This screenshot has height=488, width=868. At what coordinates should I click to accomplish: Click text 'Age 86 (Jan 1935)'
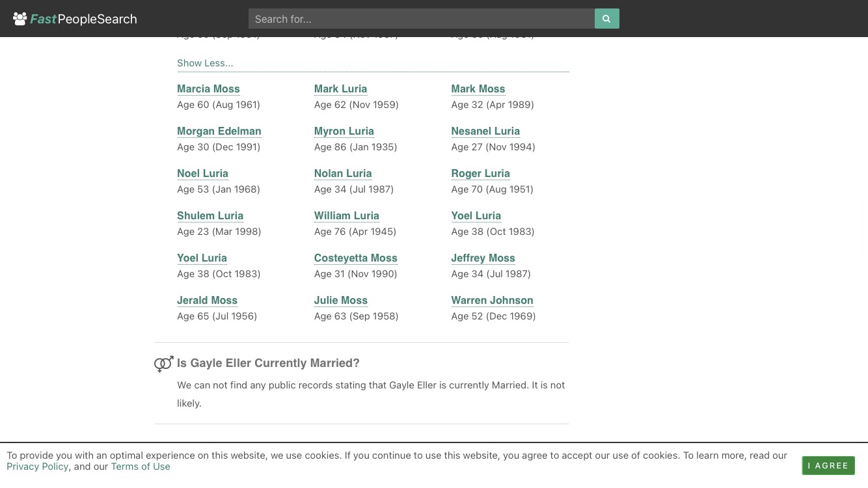pyautogui.click(x=356, y=147)
